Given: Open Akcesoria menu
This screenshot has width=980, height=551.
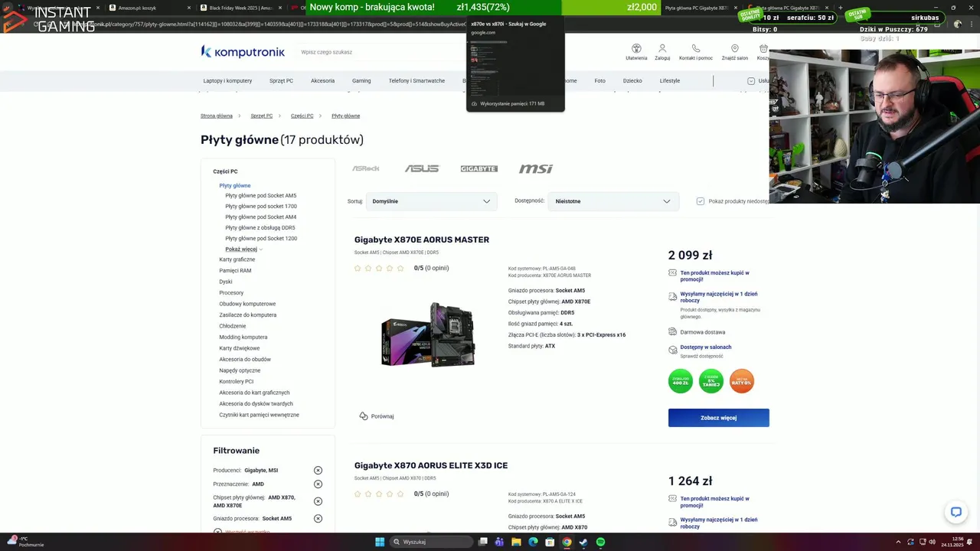Looking at the screenshot, I should 322,80.
